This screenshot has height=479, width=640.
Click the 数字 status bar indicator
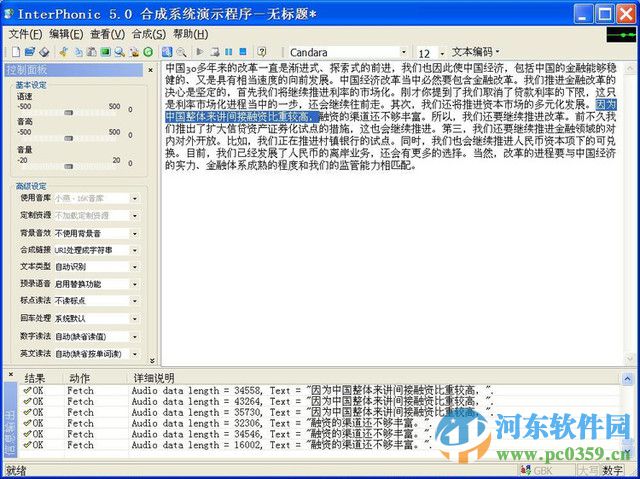pos(613,470)
